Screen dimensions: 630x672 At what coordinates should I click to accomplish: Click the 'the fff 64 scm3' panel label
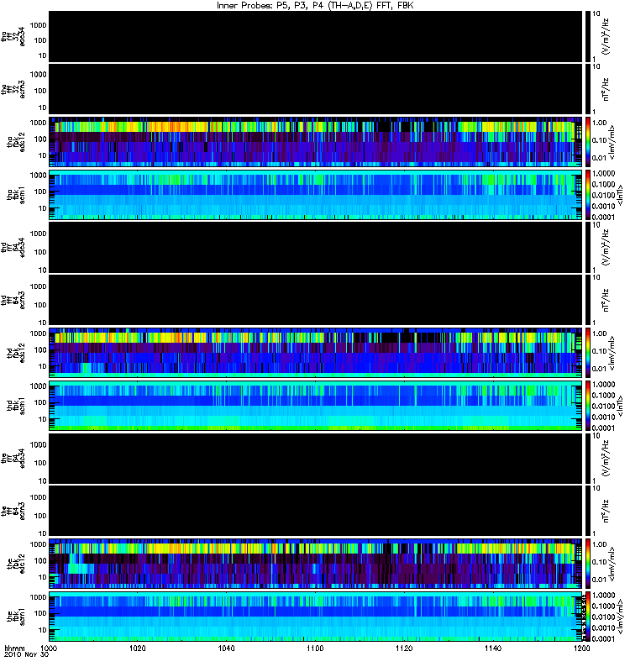point(13,511)
